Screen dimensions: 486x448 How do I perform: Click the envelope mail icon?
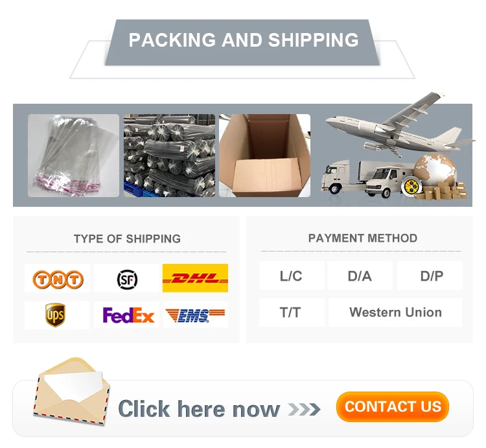pos(71,391)
